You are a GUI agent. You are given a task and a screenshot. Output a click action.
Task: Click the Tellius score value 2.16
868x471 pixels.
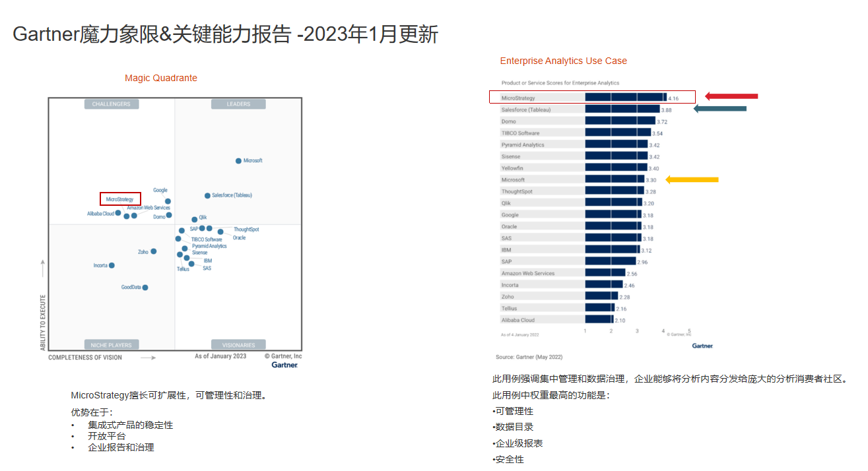pyautogui.click(x=621, y=309)
